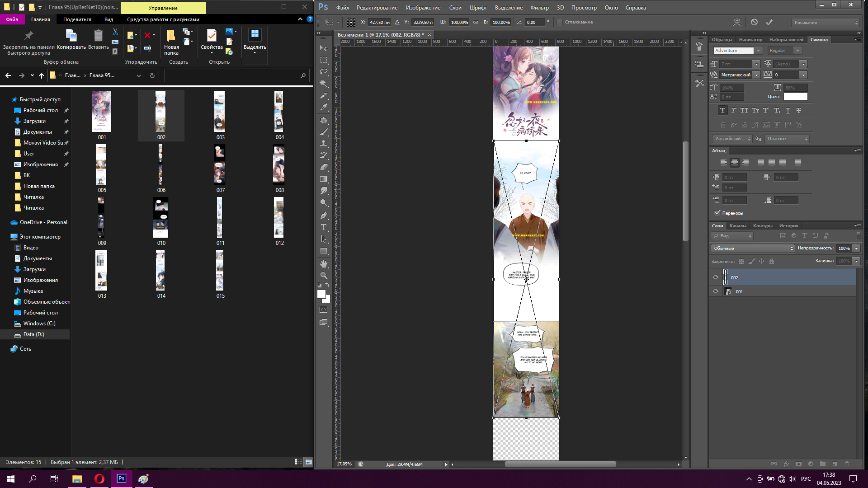Click Выделить button in Explorer ribbon

coord(255,41)
